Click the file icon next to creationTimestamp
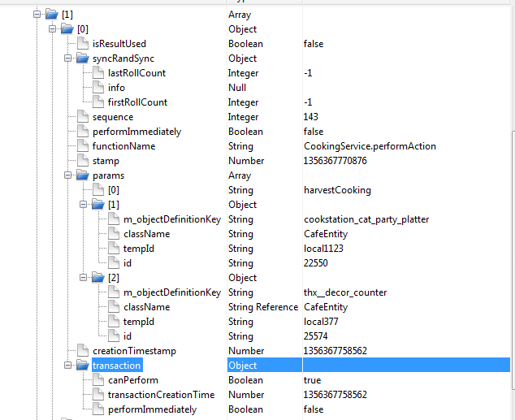This screenshot has height=420, width=515. pos(83,351)
